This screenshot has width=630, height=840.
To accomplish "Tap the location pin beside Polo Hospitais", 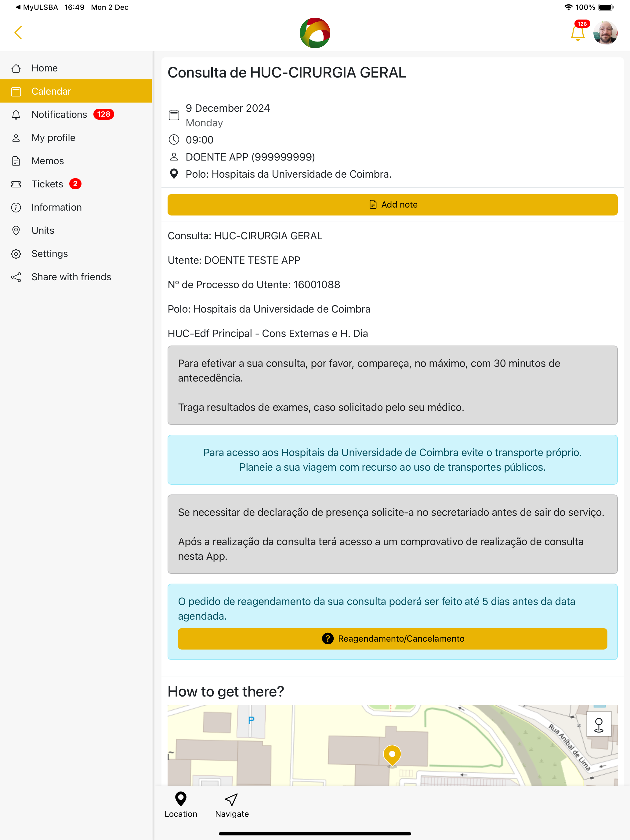I will (174, 174).
